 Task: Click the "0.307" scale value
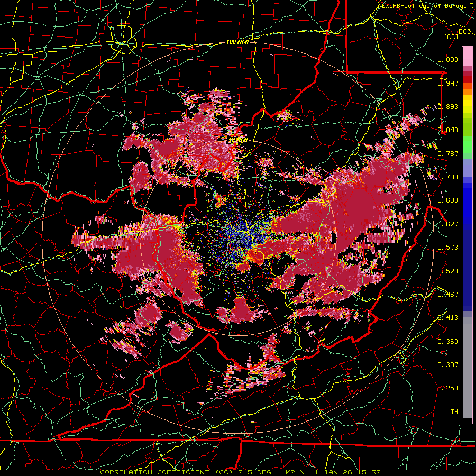[448, 365]
